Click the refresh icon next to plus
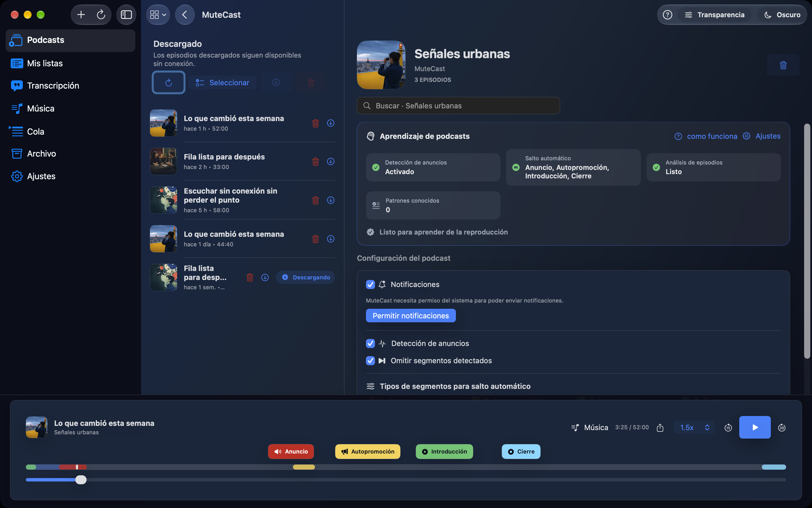This screenshot has width=812, height=508. tap(101, 15)
